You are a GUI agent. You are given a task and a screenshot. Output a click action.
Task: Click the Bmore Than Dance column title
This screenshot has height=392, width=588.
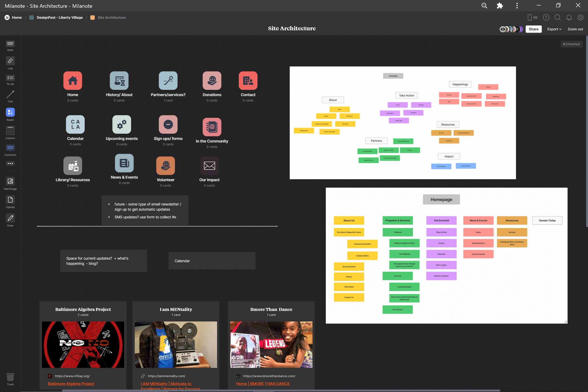[271, 309]
